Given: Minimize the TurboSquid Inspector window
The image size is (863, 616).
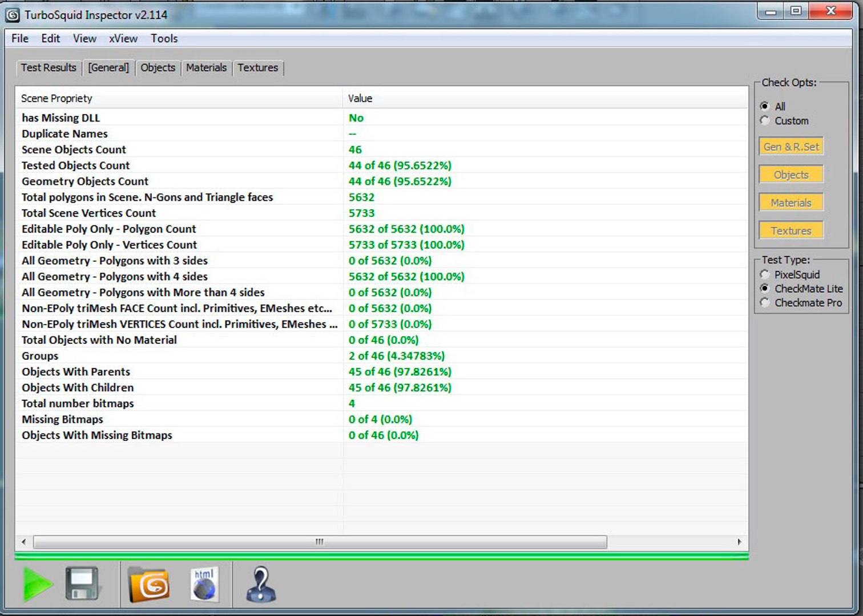Looking at the screenshot, I should 771,11.
